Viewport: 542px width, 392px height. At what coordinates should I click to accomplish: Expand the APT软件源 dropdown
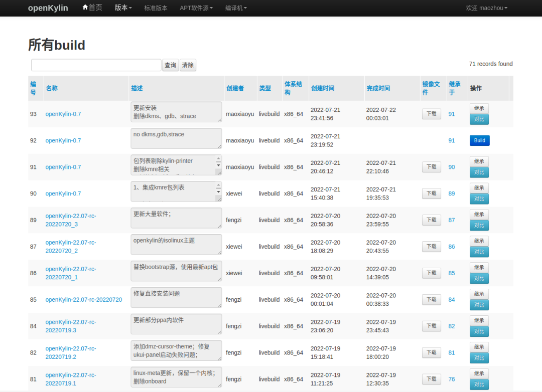pyautogui.click(x=196, y=8)
